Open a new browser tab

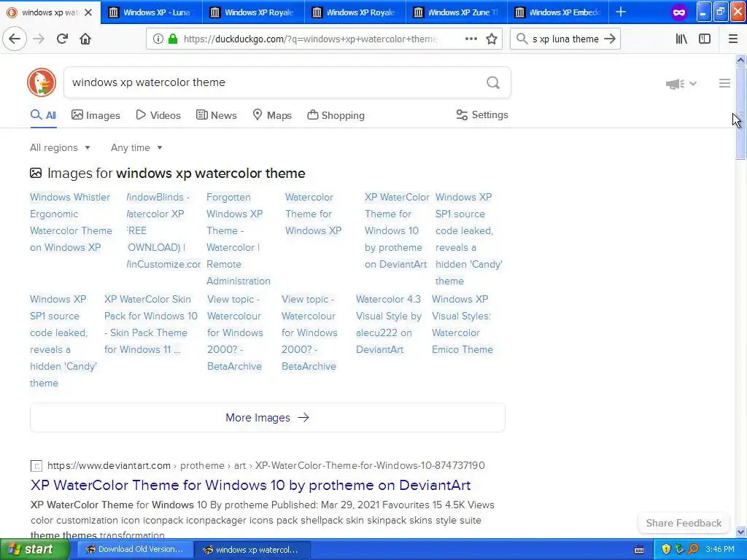[621, 12]
